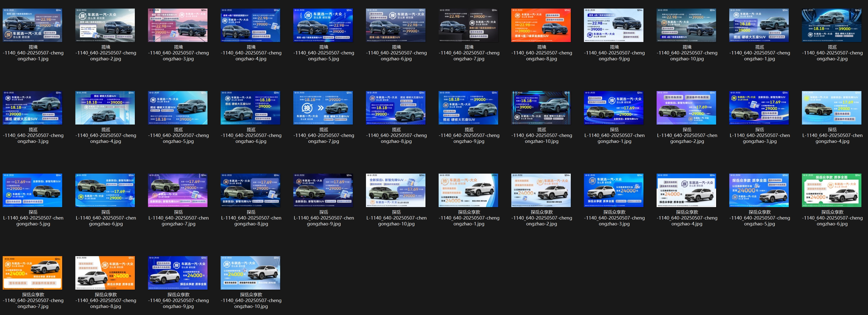Select file label 揽巡 chengongzhao-10.jpg

coord(542,135)
